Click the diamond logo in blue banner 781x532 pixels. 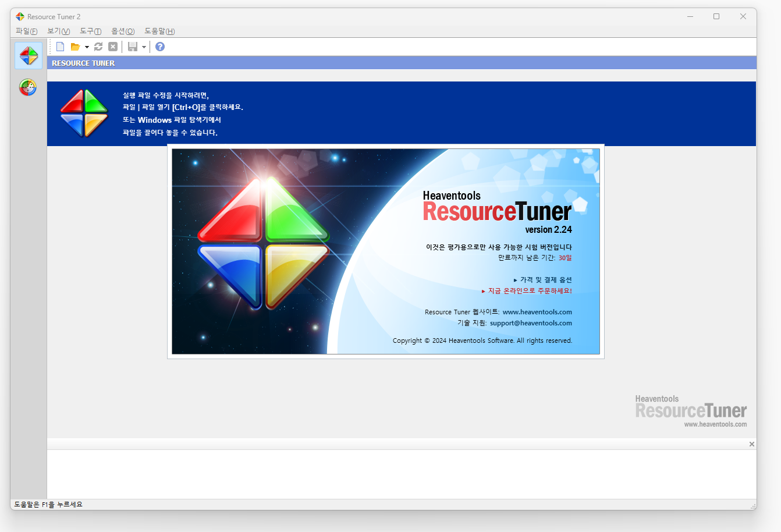[x=84, y=114]
